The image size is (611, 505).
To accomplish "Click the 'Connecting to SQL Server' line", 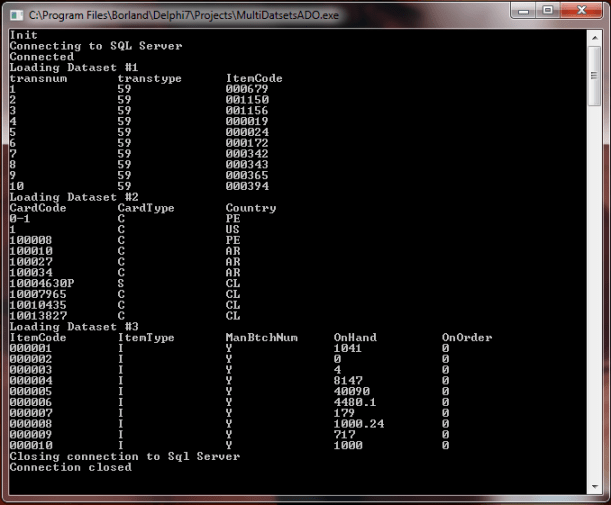I will point(96,46).
